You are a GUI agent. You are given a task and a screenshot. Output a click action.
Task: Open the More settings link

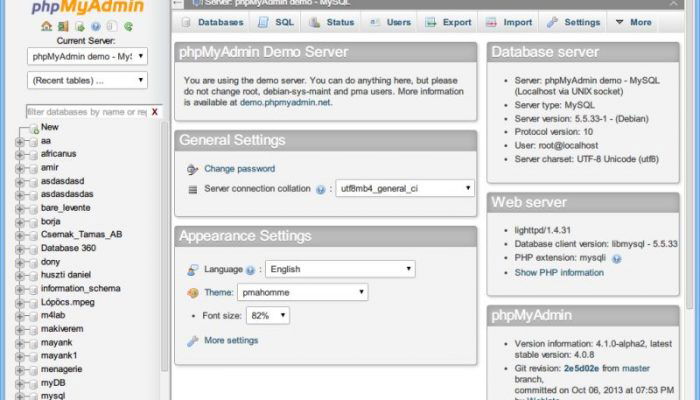click(231, 340)
